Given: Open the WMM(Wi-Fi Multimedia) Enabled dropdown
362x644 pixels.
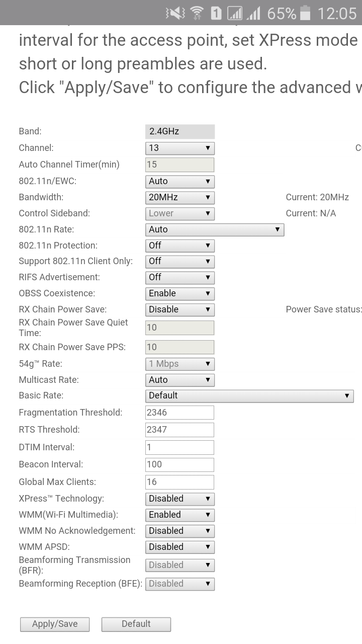Looking at the screenshot, I should 180,515.
